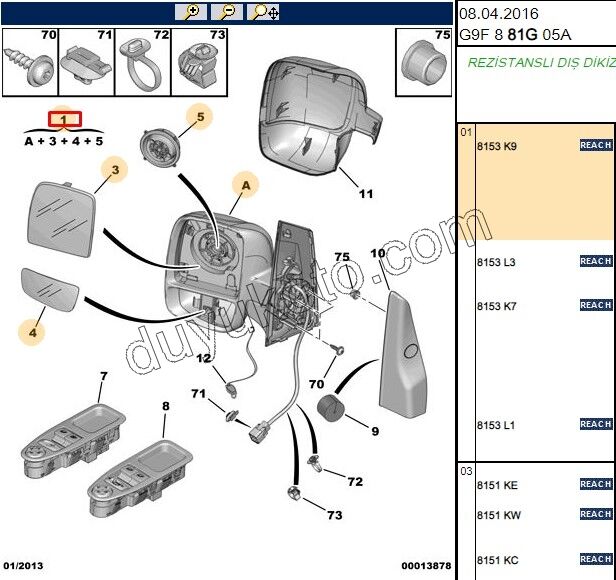Click the zoom in magnifier icon
The height and width of the screenshot is (580, 616).
pyautogui.click(x=191, y=12)
